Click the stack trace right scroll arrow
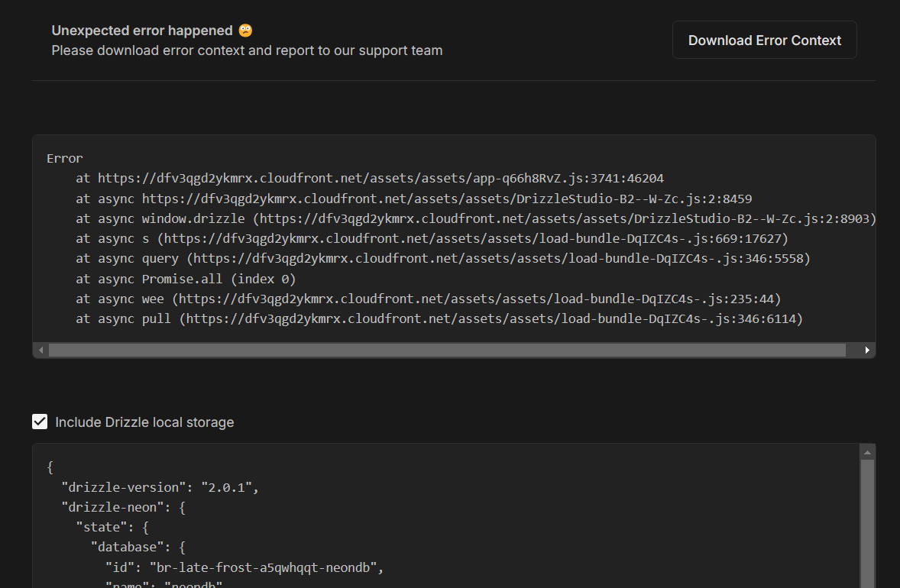This screenshot has width=900, height=588. pyautogui.click(x=866, y=350)
